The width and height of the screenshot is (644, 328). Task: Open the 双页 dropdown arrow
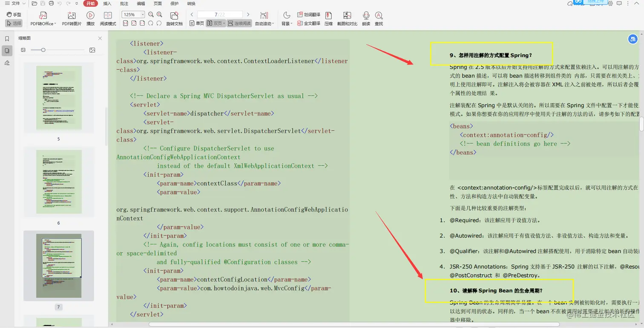click(224, 23)
